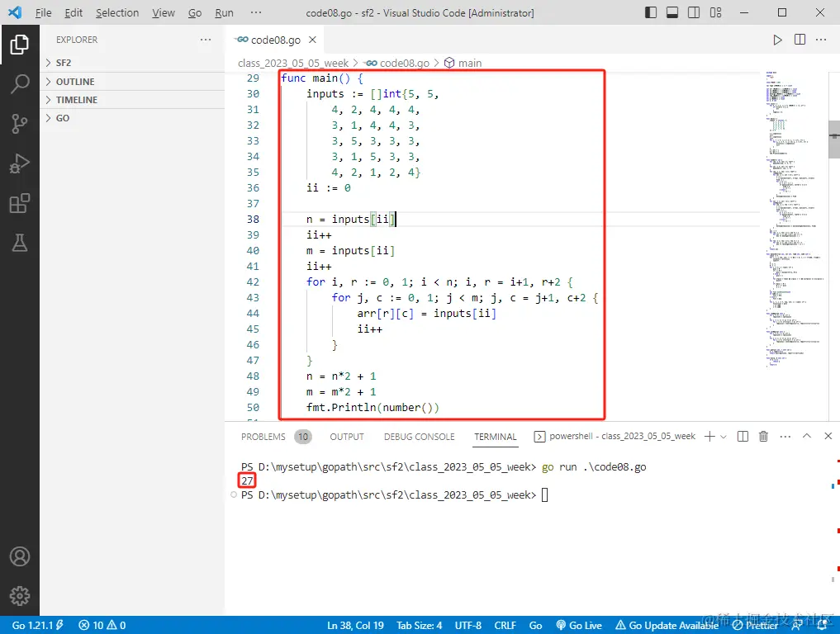This screenshot has width=840, height=634.
Task: Switch to the TERMINAL tab
Action: [495, 437]
